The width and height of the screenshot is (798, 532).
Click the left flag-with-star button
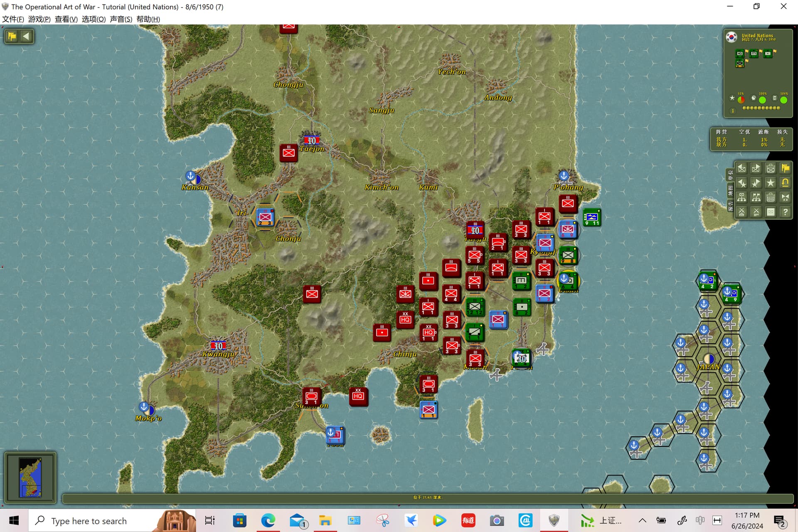742,183
